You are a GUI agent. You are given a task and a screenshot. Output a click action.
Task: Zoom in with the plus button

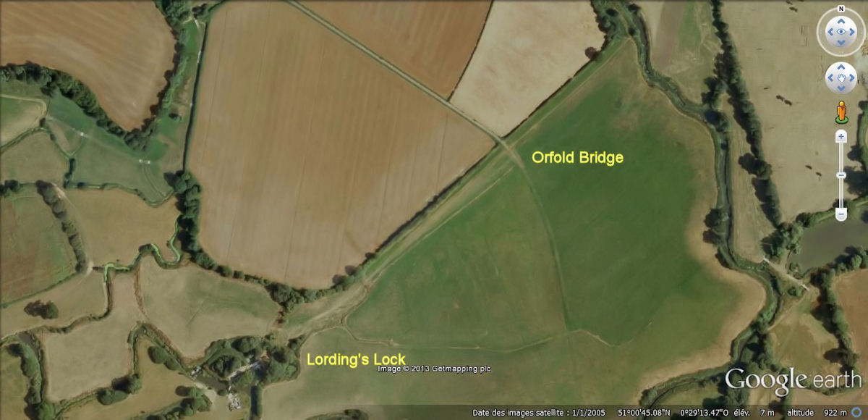[x=841, y=136]
